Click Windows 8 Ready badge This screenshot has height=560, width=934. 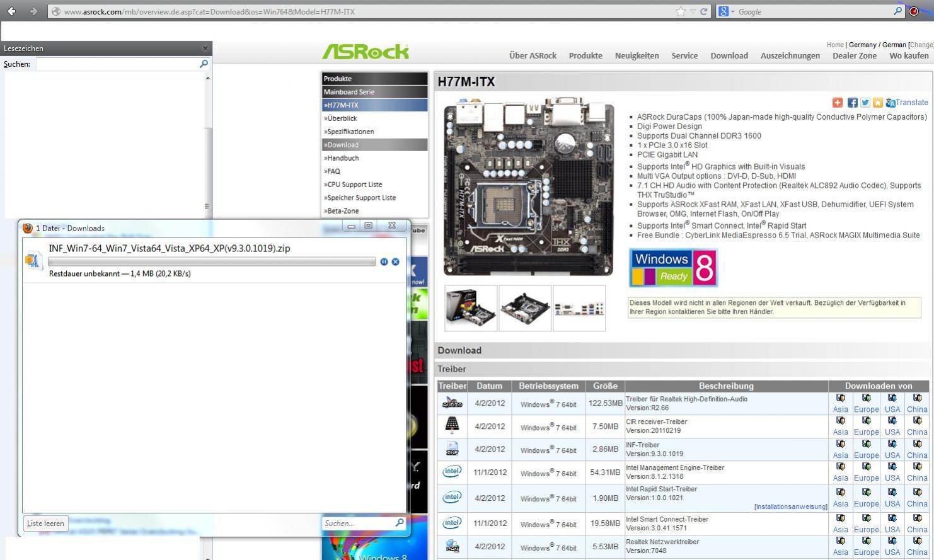click(x=673, y=268)
